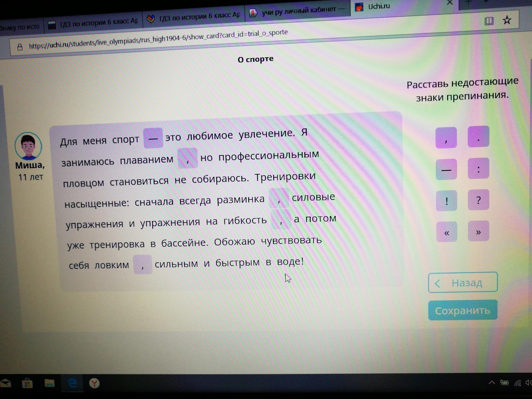Image resolution: width=532 pixels, height=399 pixels.
Task: Choose the question mark tile
Action: click(x=478, y=200)
